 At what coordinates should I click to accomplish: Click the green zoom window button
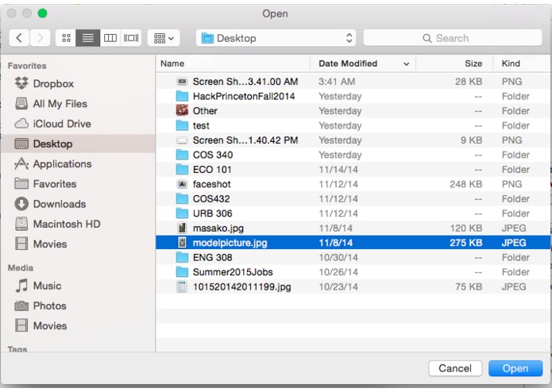click(43, 13)
